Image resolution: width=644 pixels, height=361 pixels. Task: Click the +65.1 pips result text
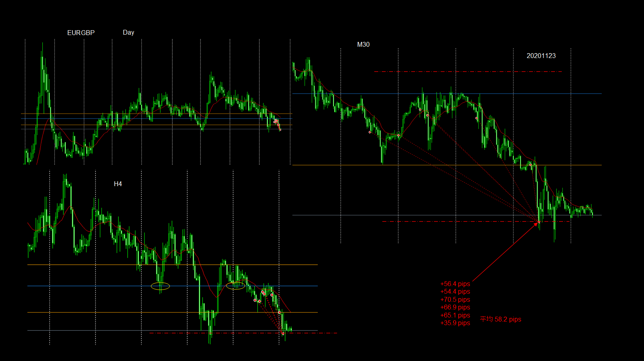click(455, 315)
